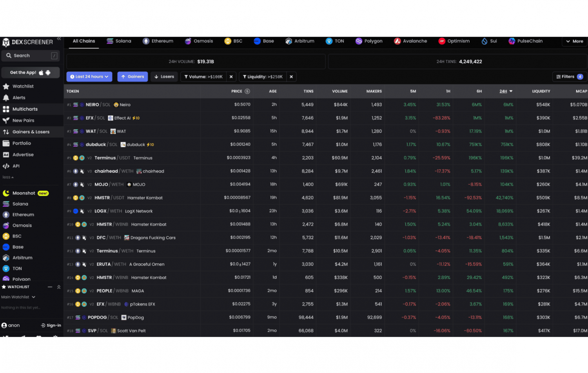588x373 pixels.
Task: Open the Last 24 hours dropdown
Action: (89, 76)
